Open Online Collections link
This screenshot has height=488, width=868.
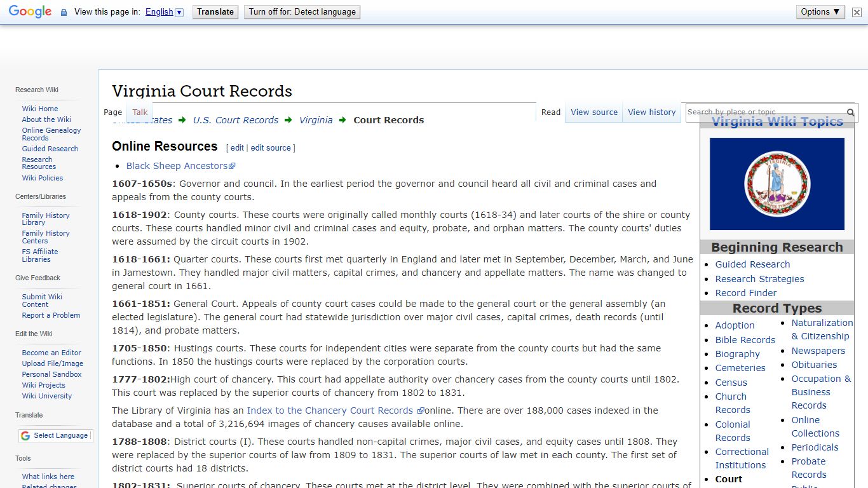click(x=815, y=426)
